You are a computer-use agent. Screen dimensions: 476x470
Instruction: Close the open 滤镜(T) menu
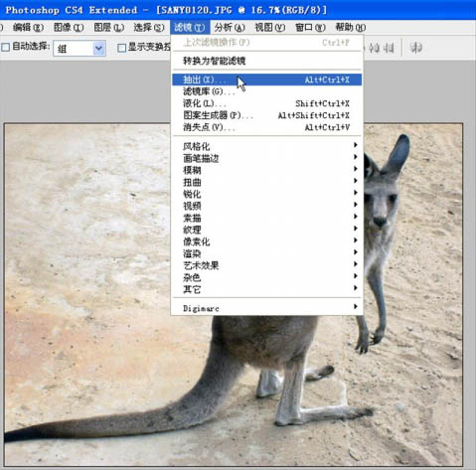[x=190, y=28]
